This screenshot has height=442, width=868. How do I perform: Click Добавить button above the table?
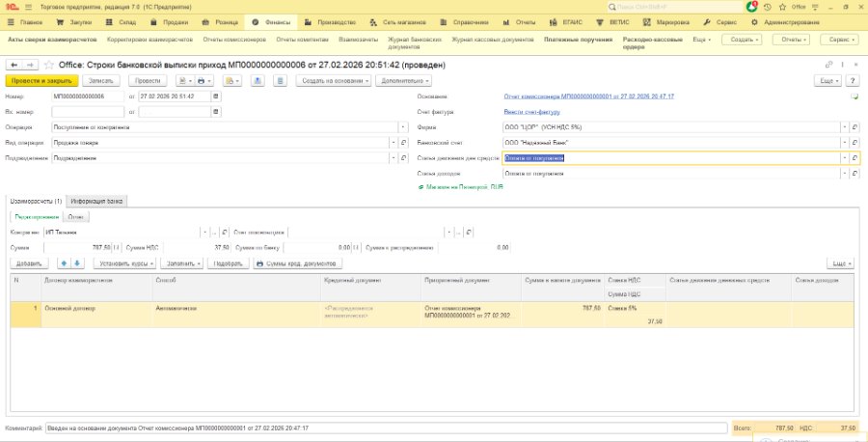[x=29, y=263]
